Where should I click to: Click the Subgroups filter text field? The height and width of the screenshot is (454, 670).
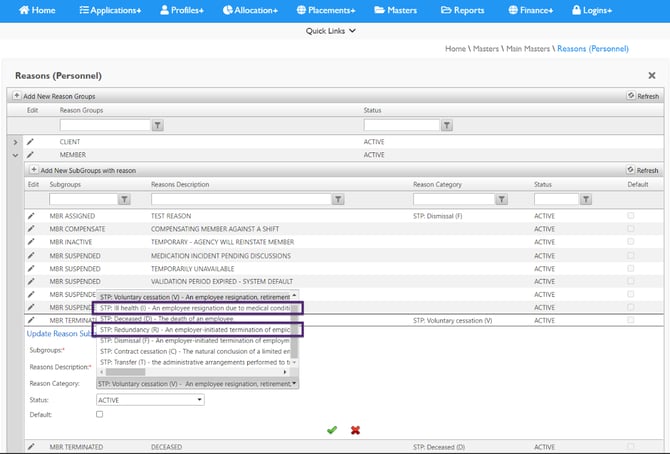(x=83, y=199)
